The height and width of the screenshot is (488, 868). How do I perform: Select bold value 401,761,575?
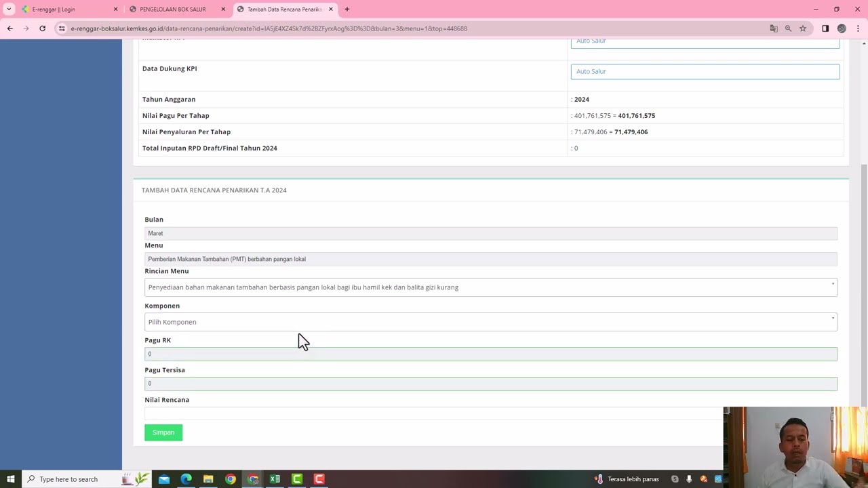[637, 115]
